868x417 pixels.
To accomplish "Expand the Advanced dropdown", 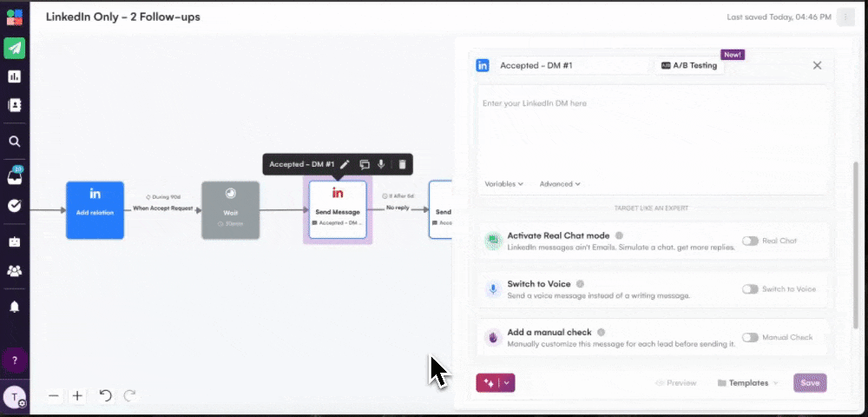I will (560, 184).
